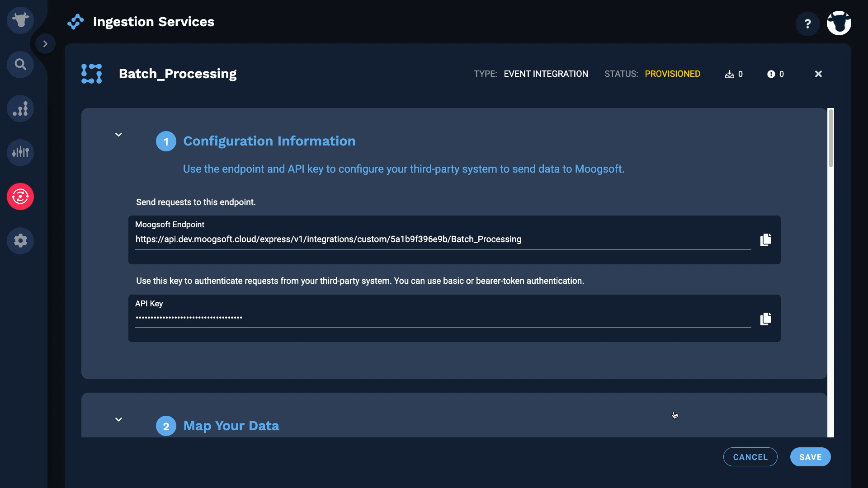Viewport: 868px width, 488px height.
Task: Click the Batch_Processing integration icon
Action: [92, 74]
